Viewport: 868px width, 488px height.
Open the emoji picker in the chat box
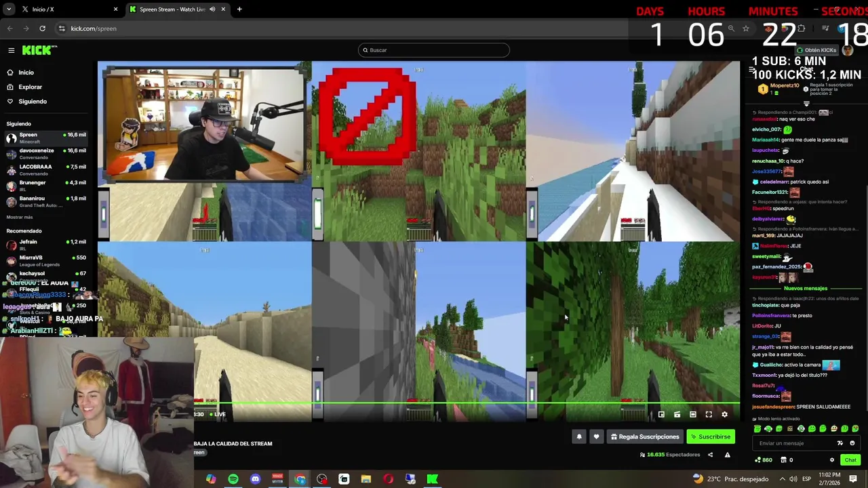tap(852, 443)
